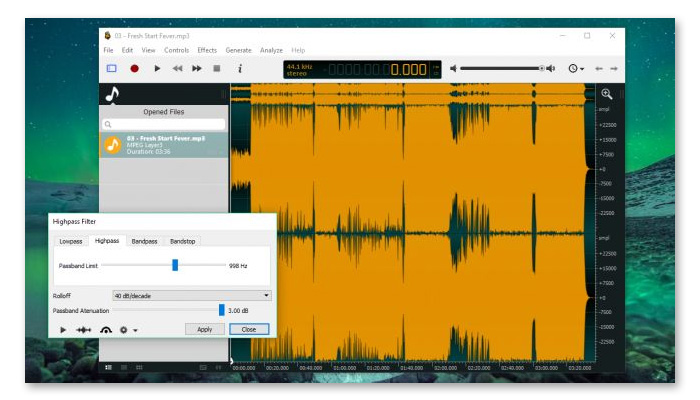Image resolution: width=700 pixels, height=400 pixels.
Task: Click the Opened Files search field
Action: click(163, 124)
